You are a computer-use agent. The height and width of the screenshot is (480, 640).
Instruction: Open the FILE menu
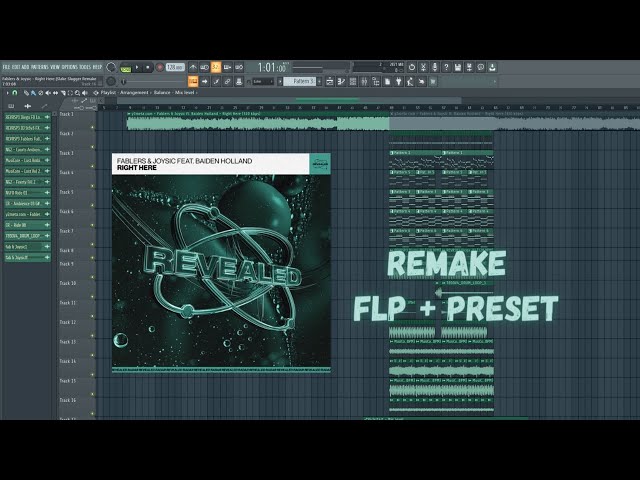(x=7, y=67)
